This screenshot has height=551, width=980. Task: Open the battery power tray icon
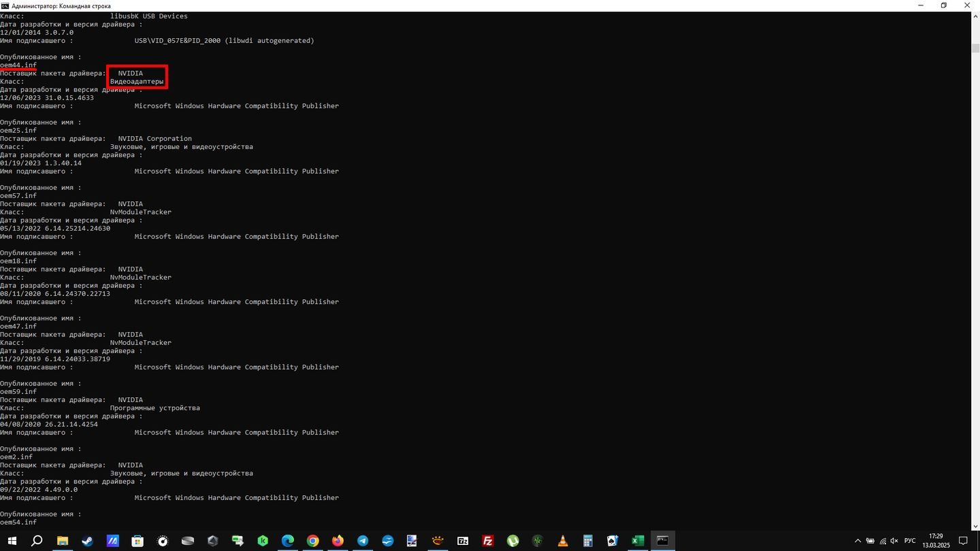tap(870, 541)
